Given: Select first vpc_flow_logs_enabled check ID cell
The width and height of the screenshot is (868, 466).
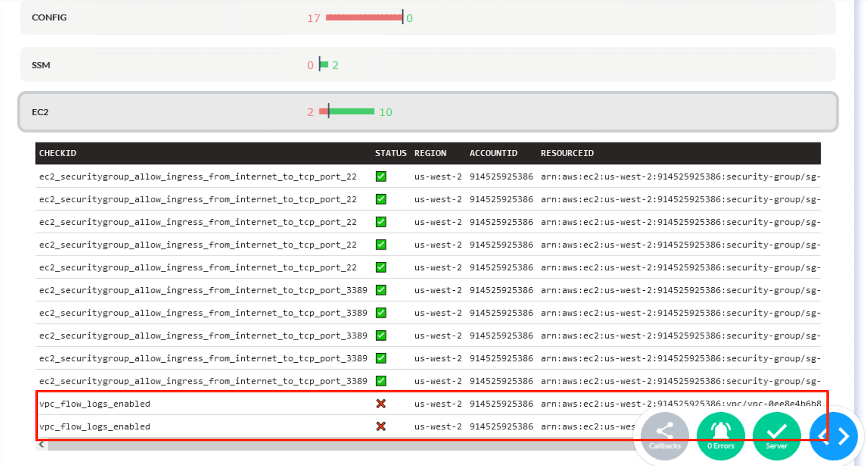Looking at the screenshot, I should (95, 404).
